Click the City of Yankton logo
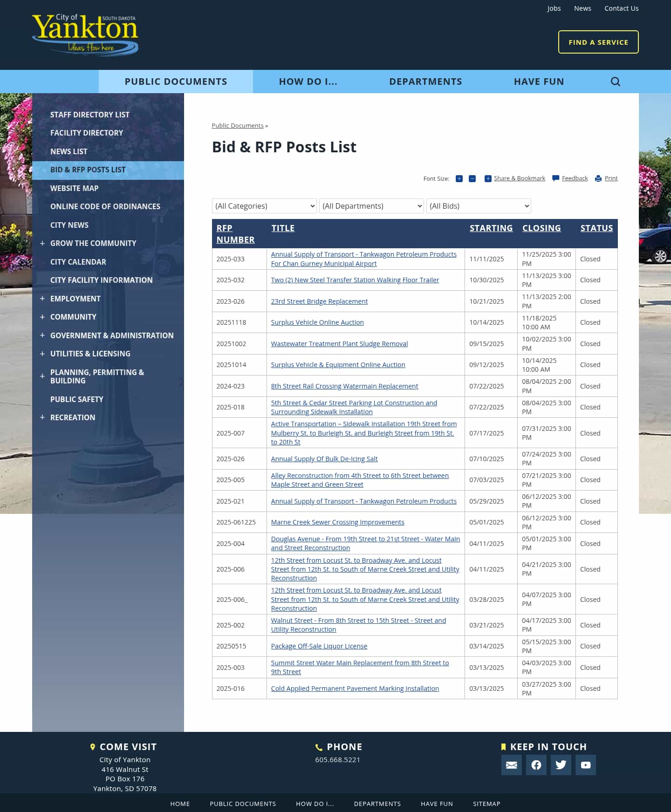The image size is (671, 812). [x=85, y=34]
